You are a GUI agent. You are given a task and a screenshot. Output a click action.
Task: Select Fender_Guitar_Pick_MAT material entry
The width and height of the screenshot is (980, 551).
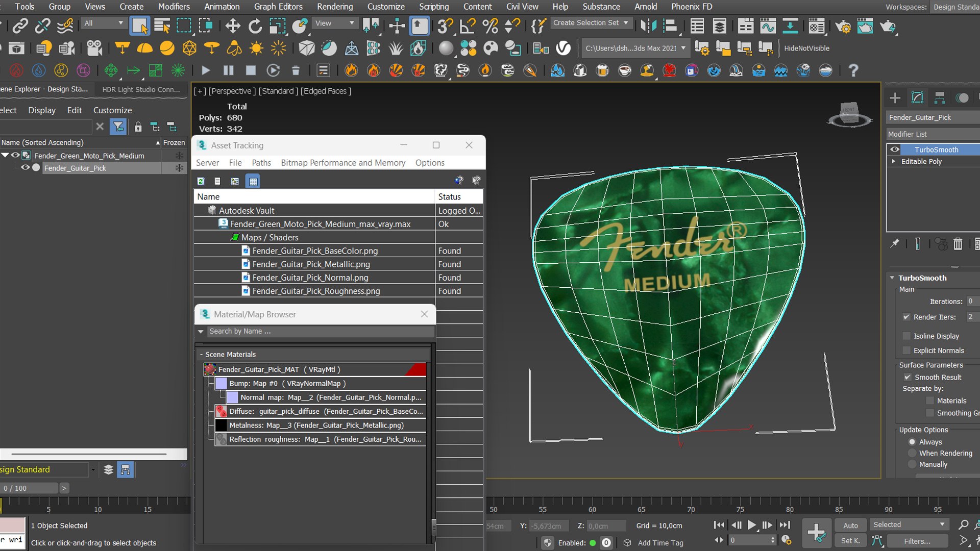point(315,369)
